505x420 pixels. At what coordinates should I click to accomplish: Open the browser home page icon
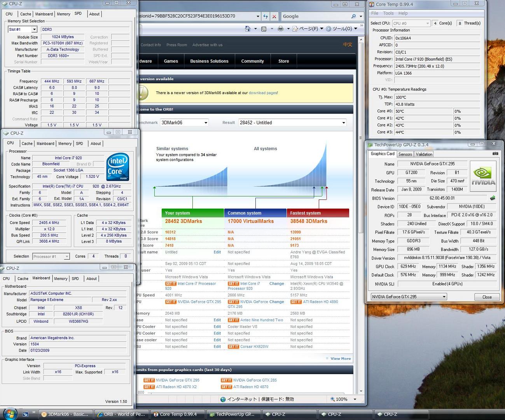(248, 29)
